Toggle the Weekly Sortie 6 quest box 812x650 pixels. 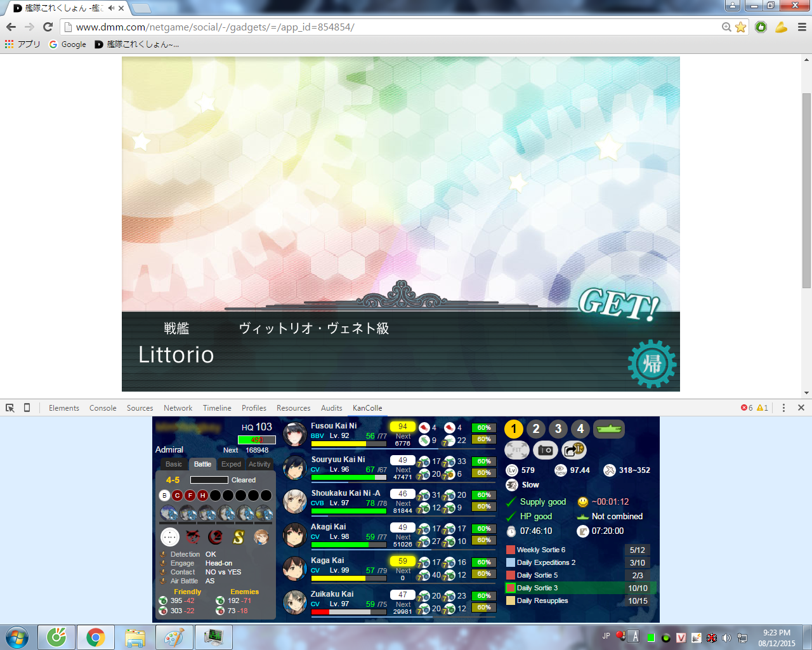pyautogui.click(x=511, y=550)
